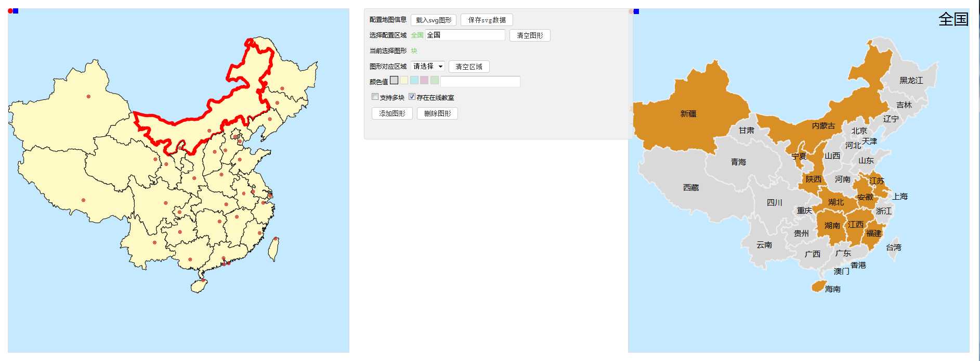Uncheck the 存在在线教室 checkbox
Viewport: 980px width, 361px height.
click(x=412, y=97)
